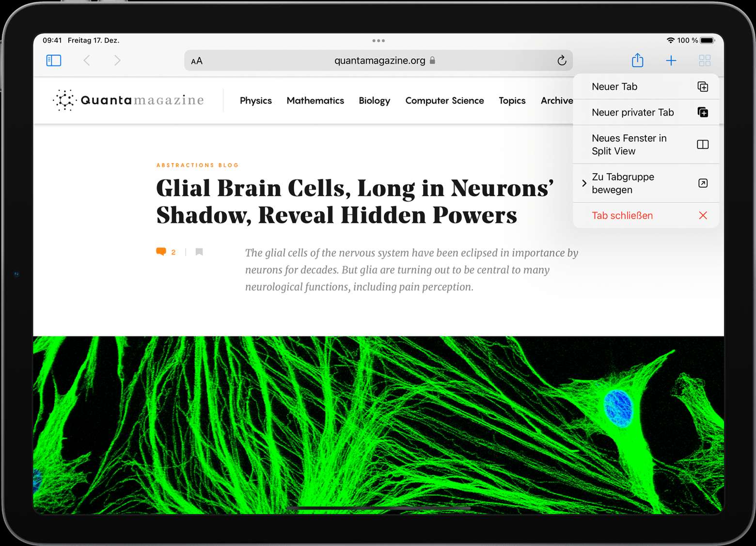
Task: Tap the plus new tab button
Action: point(671,61)
